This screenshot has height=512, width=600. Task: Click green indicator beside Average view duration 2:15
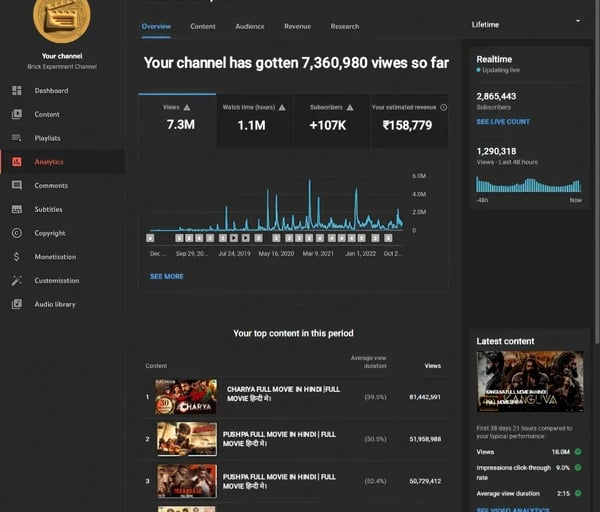pos(578,493)
